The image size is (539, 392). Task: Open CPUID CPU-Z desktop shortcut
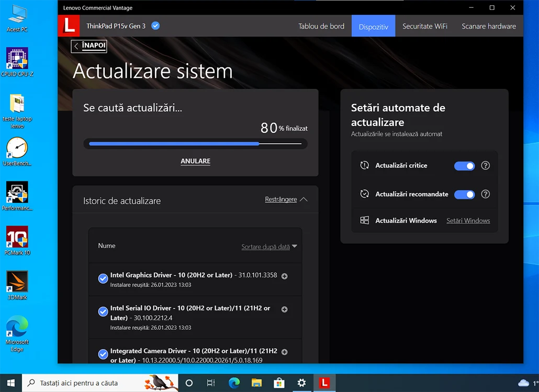17,63
